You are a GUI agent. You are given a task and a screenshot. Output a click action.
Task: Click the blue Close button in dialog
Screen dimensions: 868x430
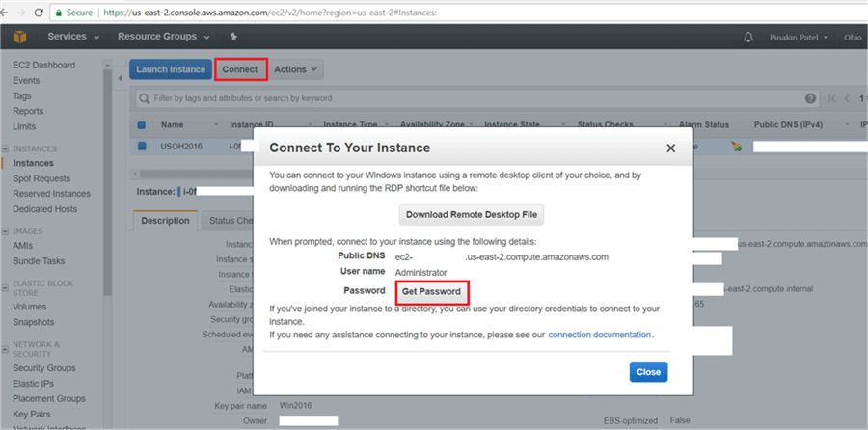[x=648, y=372]
